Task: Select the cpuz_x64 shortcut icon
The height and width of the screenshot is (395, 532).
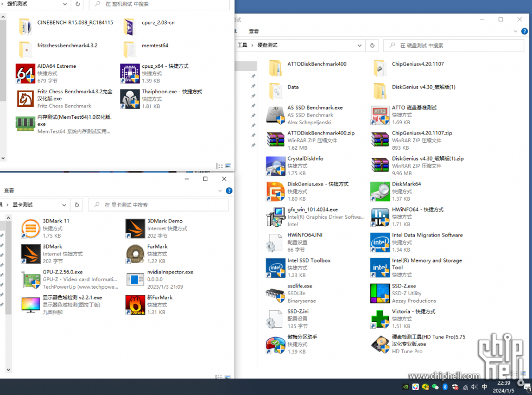Action: click(x=130, y=73)
